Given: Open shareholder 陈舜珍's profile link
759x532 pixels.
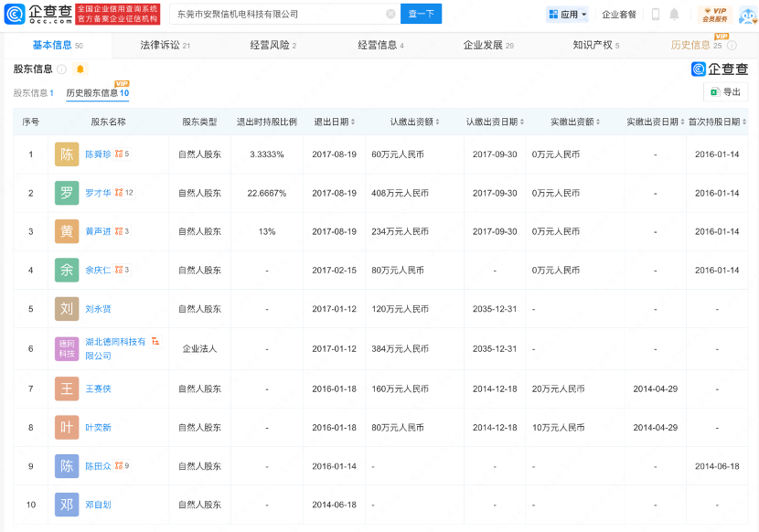Looking at the screenshot, I should [x=98, y=154].
